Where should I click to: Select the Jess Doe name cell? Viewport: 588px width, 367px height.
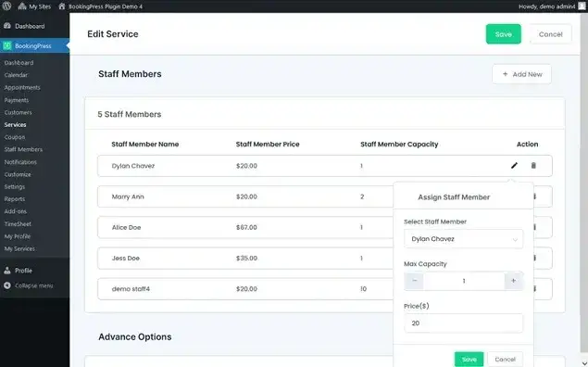tap(126, 259)
